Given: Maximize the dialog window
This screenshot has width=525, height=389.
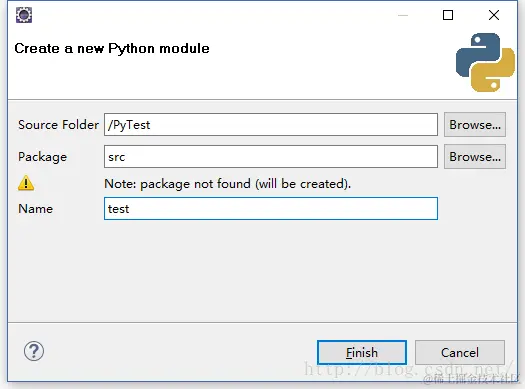Looking at the screenshot, I should pyautogui.click(x=448, y=15).
